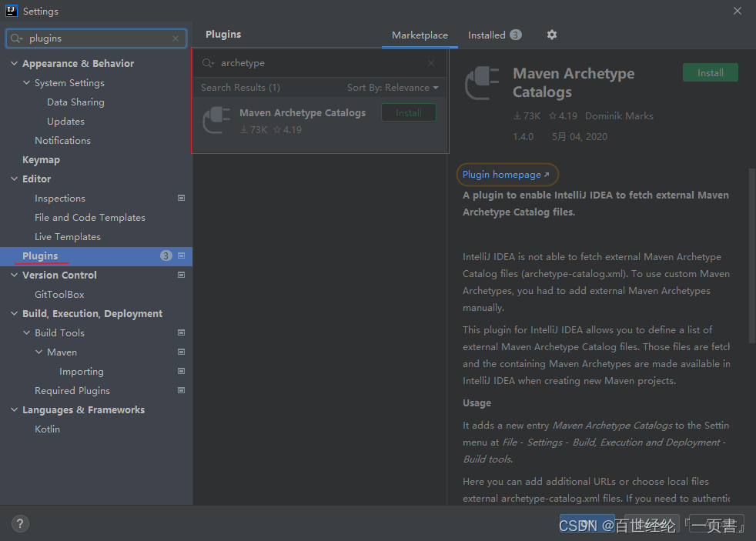The image size is (756, 541).
Task: Collapse the Editor section
Action: pyautogui.click(x=15, y=179)
